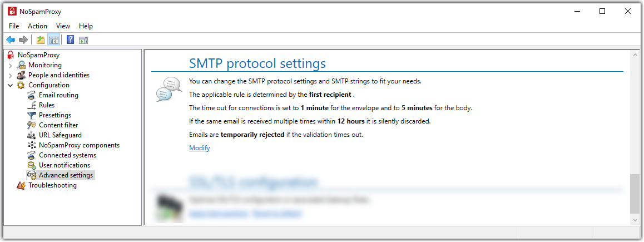Viewport: 644px width, 242px height.
Task: Collapse the Configuration tree node
Action: [x=10, y=86]
